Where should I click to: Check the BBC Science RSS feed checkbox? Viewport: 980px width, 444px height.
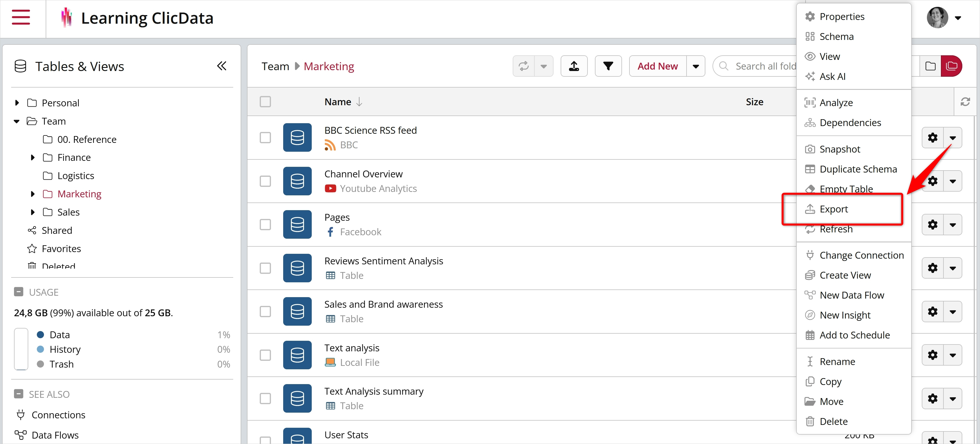(265, 138)
